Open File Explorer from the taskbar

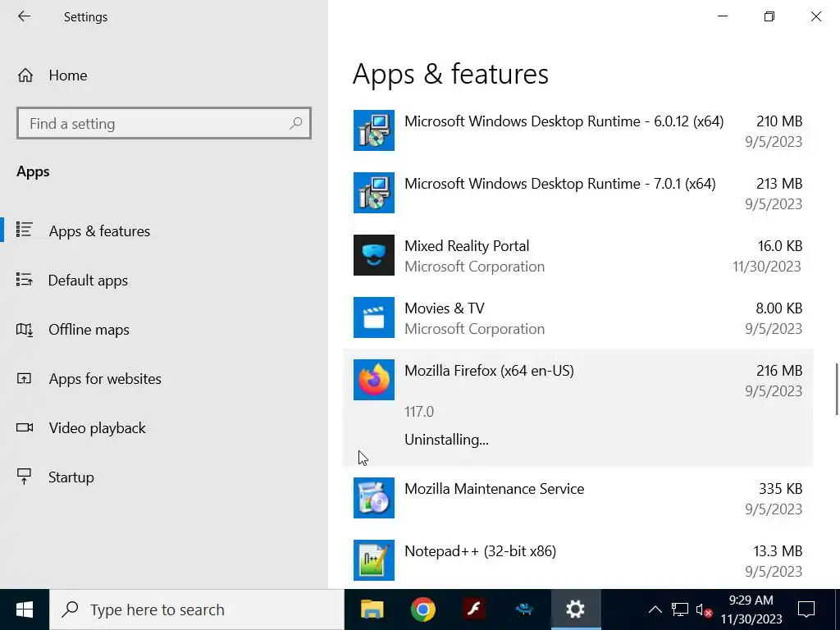[372, 609]
